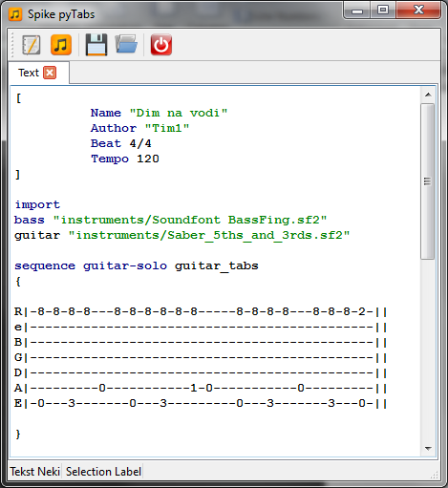Screen dimensions: 448x488
Task: Click the window resize grip corner
Action: 435,475
